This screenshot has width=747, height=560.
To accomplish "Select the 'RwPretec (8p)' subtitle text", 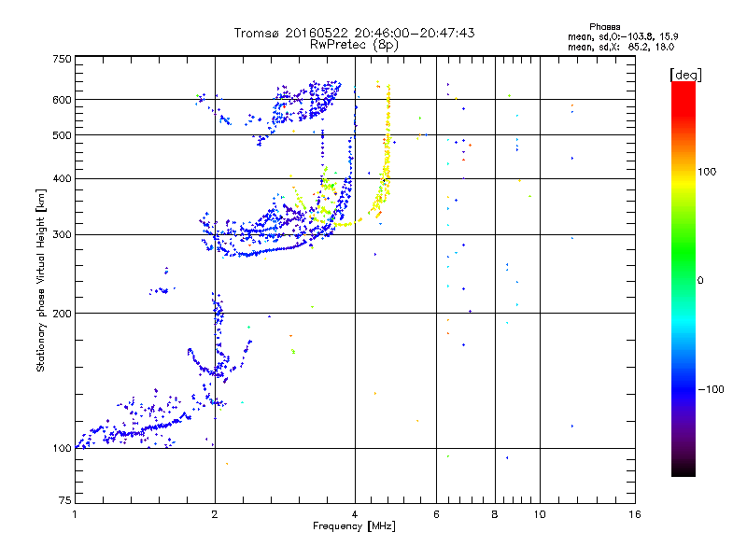I will click(x=354, y=45).
